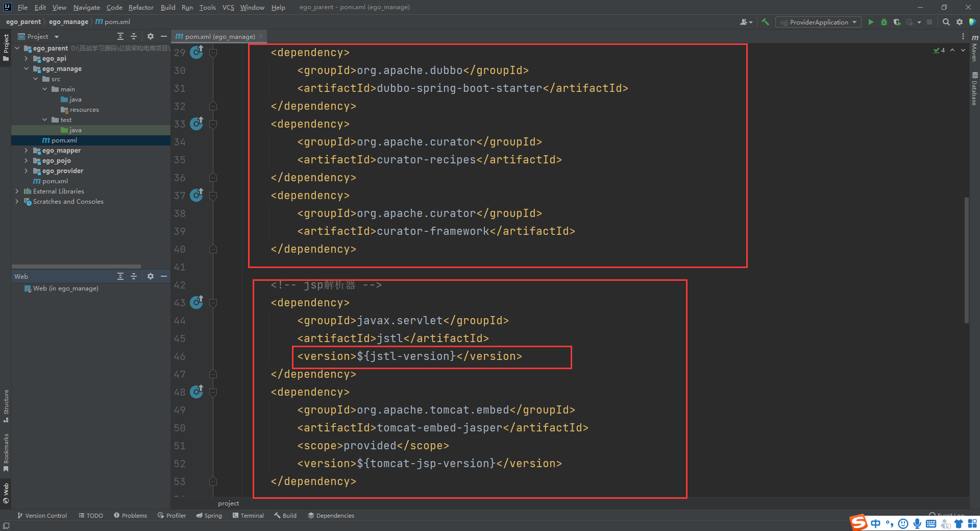Image resolution: width=980 pixels, height=531 pixels.
Task: Click the Build Project hammer icon
Action: pos(765,22)
